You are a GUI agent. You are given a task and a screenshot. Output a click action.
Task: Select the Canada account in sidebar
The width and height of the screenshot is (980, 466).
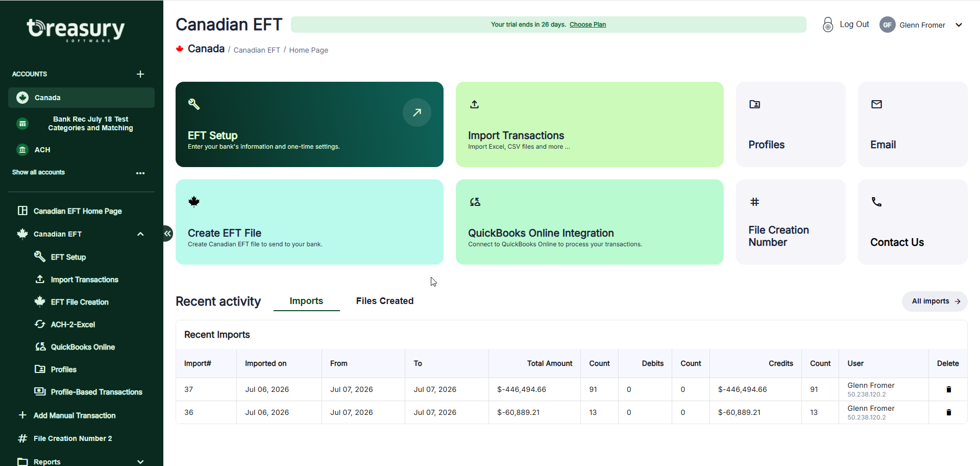coord(81,98)
